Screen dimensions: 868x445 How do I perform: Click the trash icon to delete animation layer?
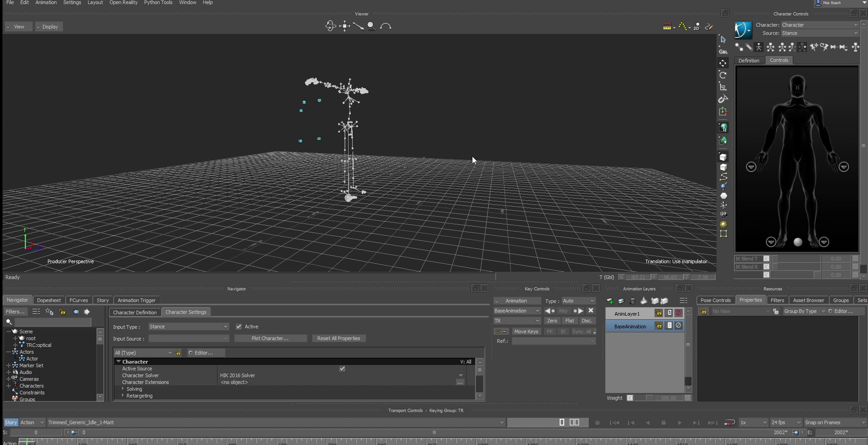click(x=632, y=301)
